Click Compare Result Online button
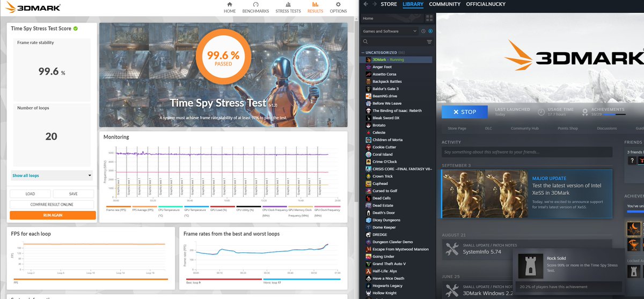 [52, 205]
